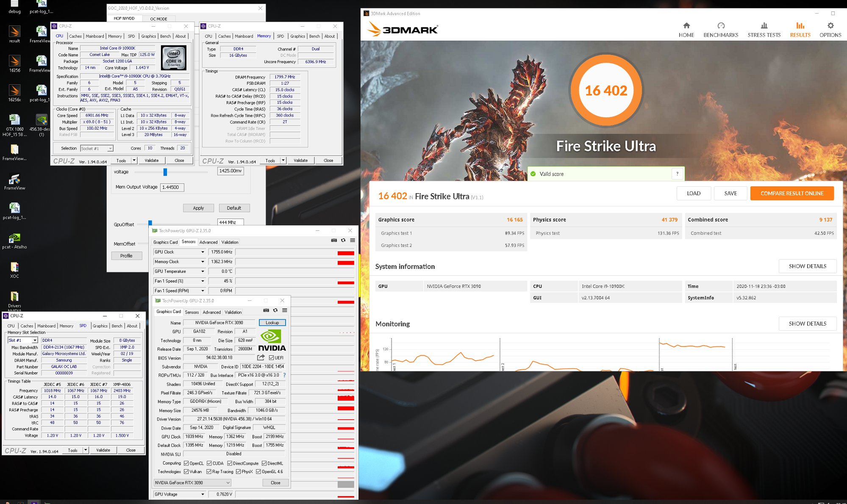Open the RESULTS section in 3DMark
Image resolution: width=847 pixels, height=504 pixels.
(800, 30)
